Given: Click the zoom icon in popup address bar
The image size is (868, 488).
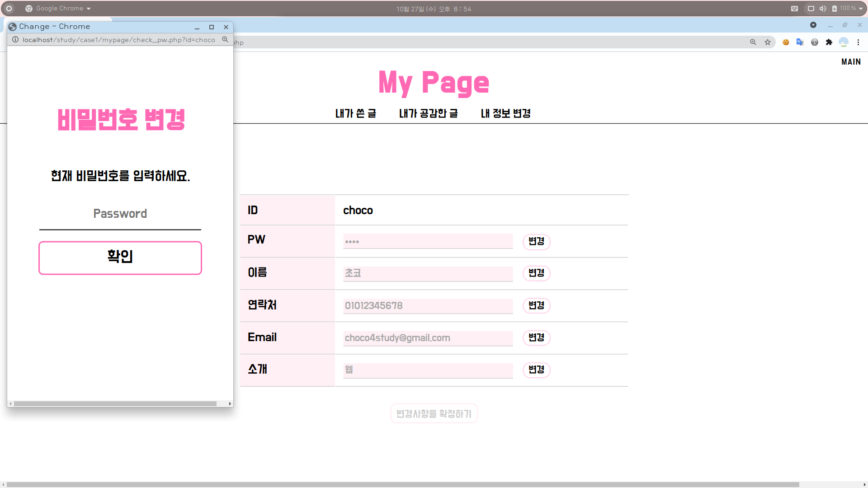Looking at the screenshot, I should (225, 40).
